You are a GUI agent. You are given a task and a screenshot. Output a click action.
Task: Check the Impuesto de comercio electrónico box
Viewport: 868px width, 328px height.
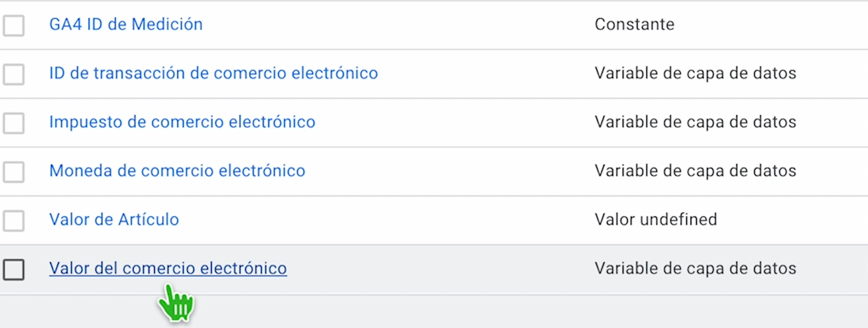pos(14,123)
